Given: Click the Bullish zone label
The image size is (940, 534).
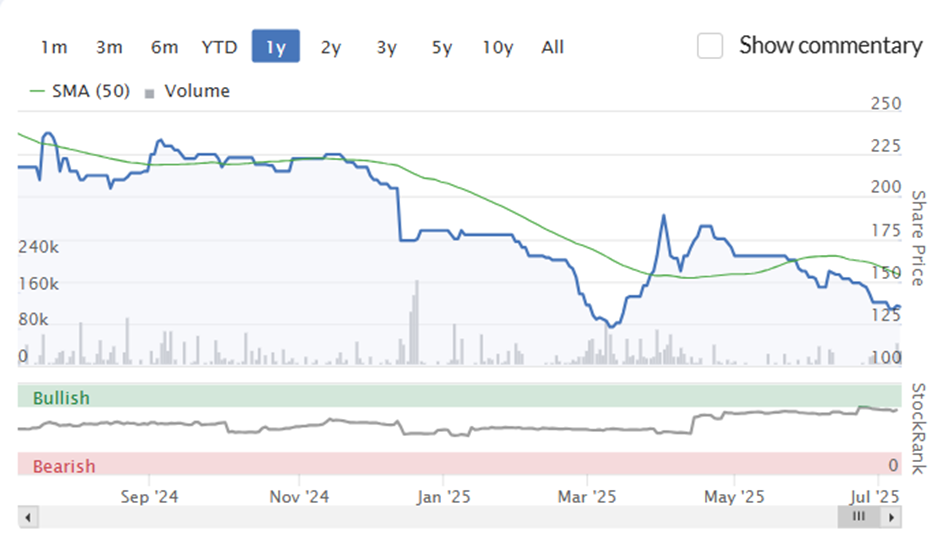Looking at the screenshot, I should coord(61,398).
